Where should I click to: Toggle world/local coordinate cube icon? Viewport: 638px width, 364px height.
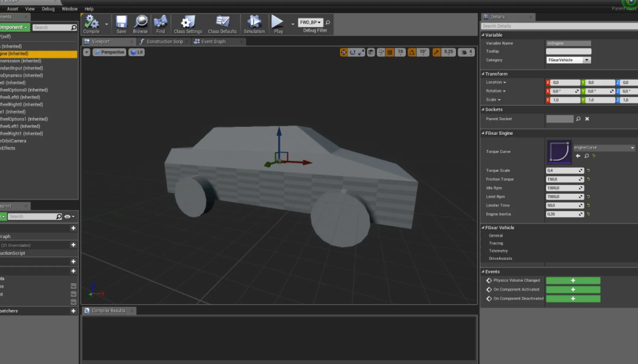coord(371,52)
